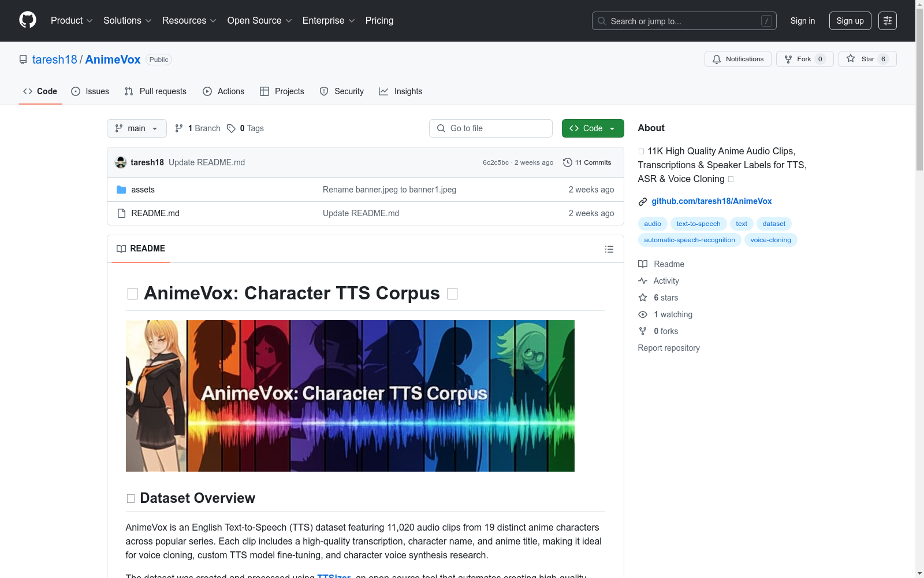924x578 pixels.
Task: Click the commit history clock icon
Action: pyautogui.click(x=568, y=162)
